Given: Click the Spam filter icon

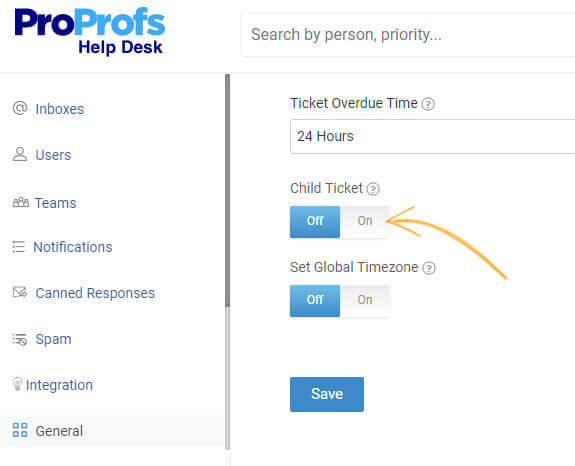Looking at the screenshot, I should coord(20,340).
